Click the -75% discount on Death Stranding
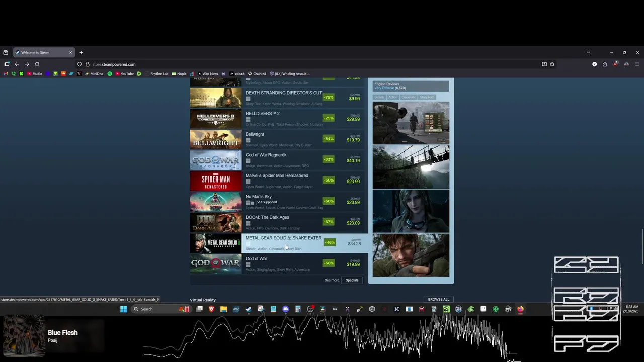This screenshot has height=362, width=644. pos(329,97)
